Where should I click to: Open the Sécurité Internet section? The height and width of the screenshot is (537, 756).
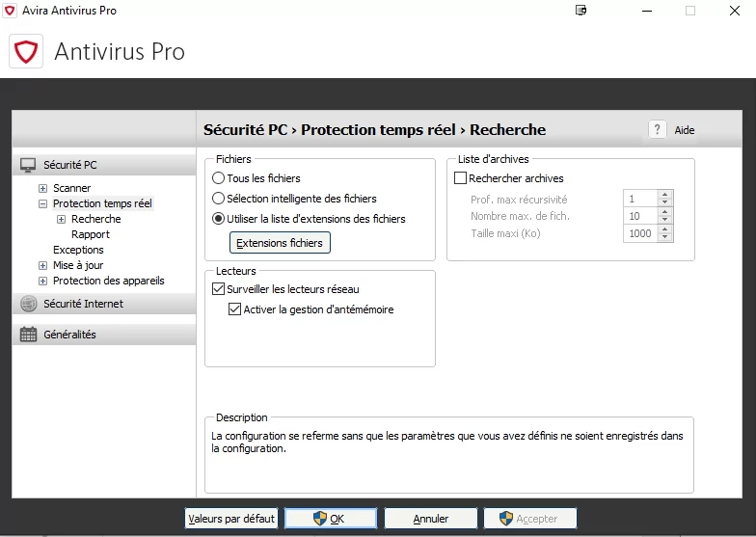104,304
